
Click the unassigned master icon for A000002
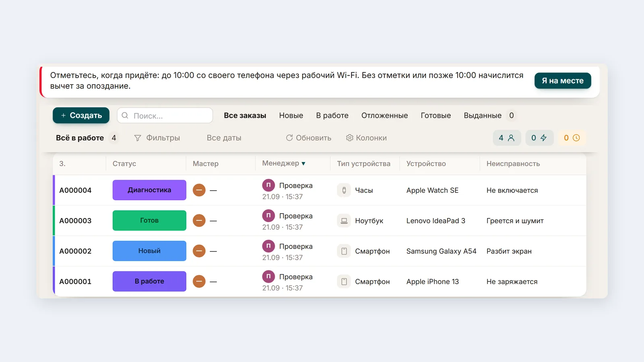click(199, 251)
